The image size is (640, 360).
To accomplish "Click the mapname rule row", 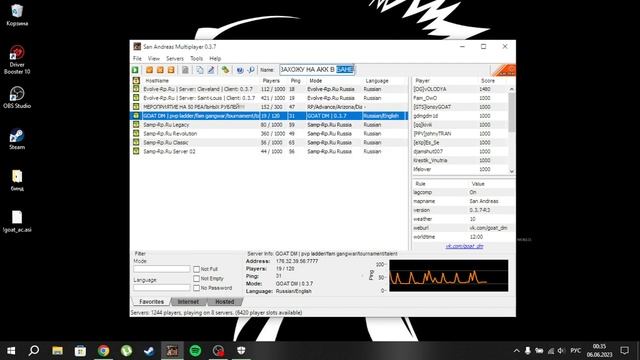I will click(464, 201).
